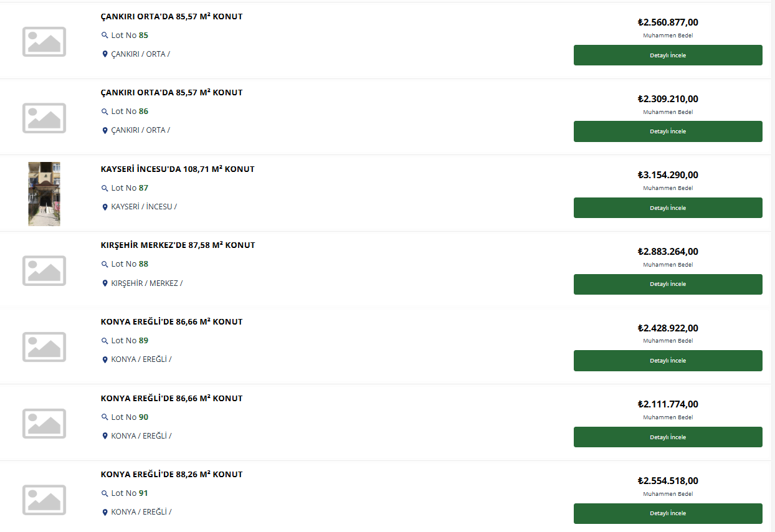
Task: Open the KAYSERİ İNCESU'DA 108,71 M² KONUT title
Action: click(178, 169)
